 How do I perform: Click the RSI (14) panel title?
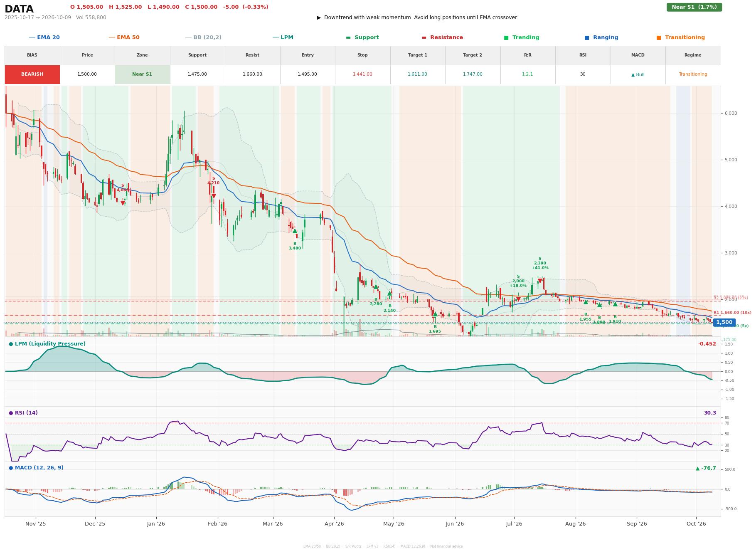tap(23, 413)
